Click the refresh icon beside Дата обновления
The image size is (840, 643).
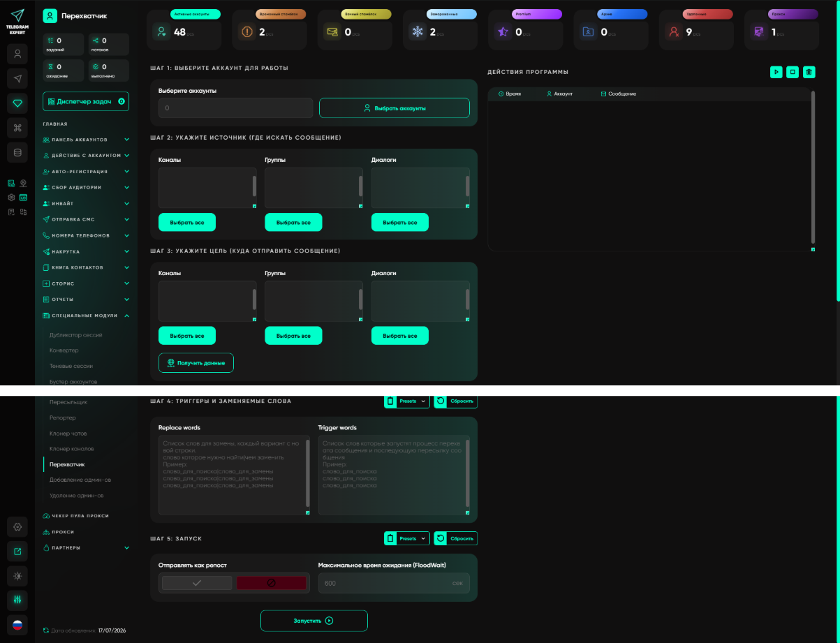pyautogui.click(x=46, y=630)
